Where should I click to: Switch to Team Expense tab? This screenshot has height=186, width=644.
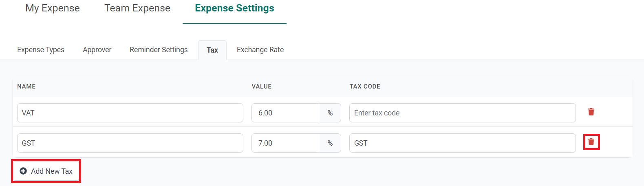pos(137,8)
